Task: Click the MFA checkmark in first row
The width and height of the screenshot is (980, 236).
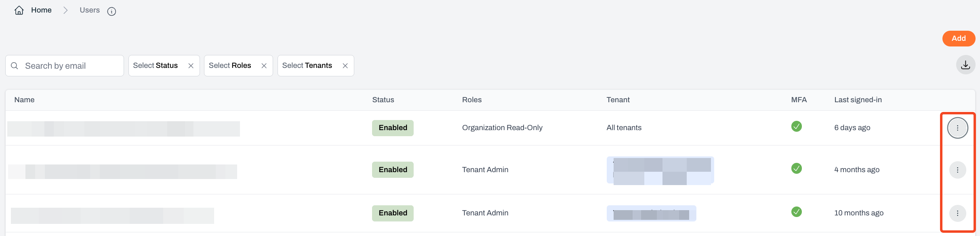Action: [796, 126]
